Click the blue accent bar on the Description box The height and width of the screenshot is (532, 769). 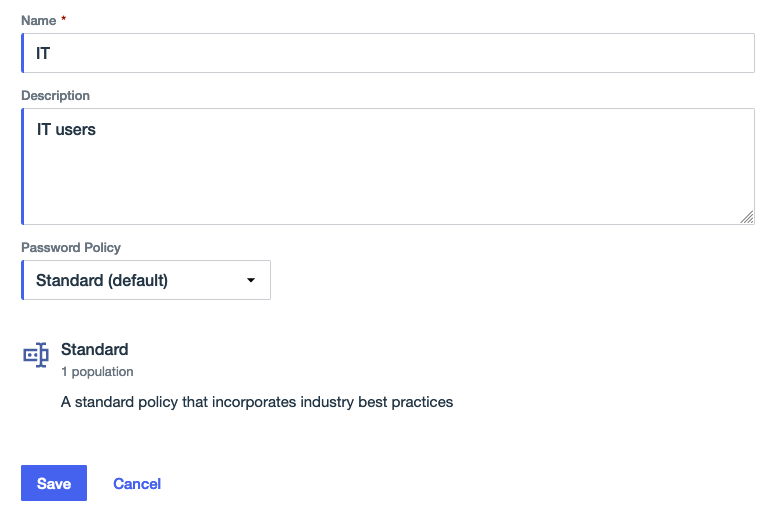[23, 166]
